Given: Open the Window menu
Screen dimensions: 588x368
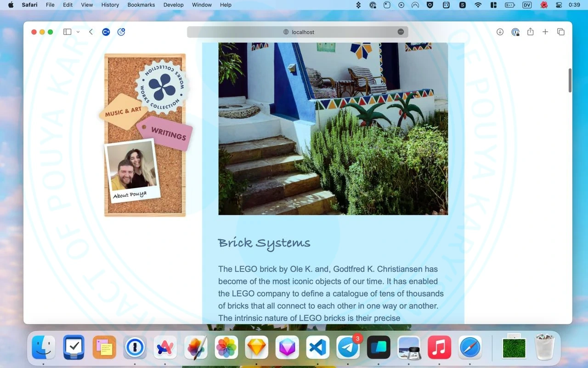Looking at the screenshot, I should pos(202,5).
